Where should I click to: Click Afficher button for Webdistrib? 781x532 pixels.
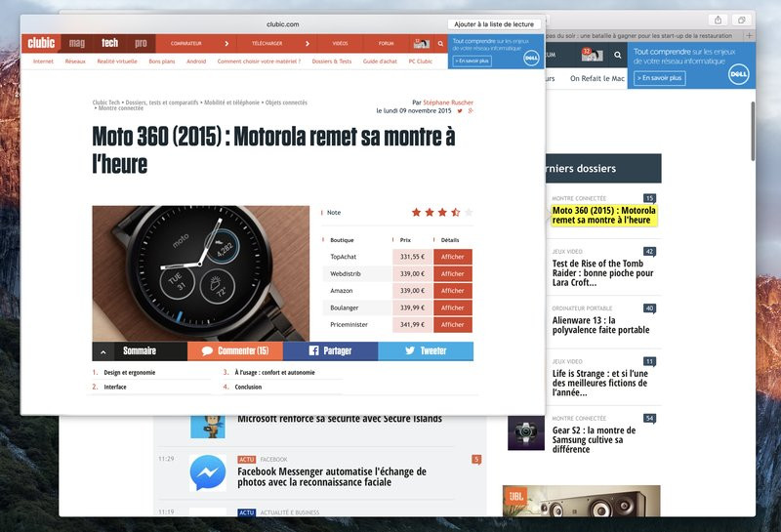pyautogui.click(x=453, y=273)
